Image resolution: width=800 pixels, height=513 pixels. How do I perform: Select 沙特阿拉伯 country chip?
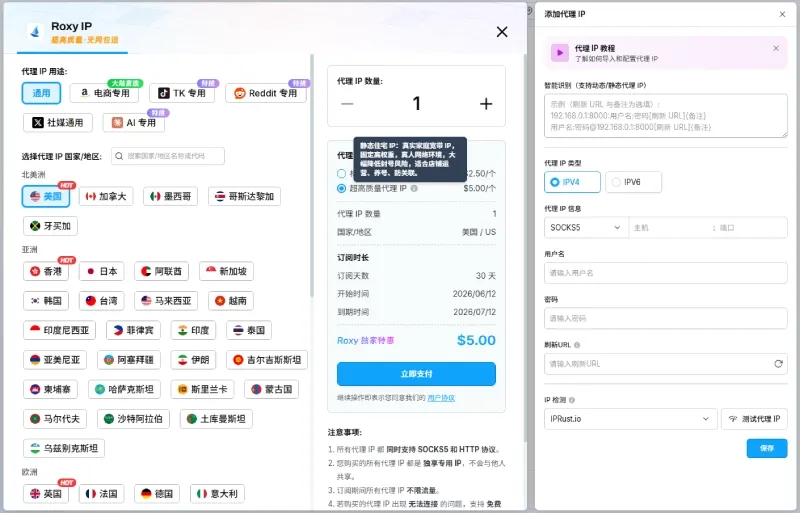click(x=133, y=419)
